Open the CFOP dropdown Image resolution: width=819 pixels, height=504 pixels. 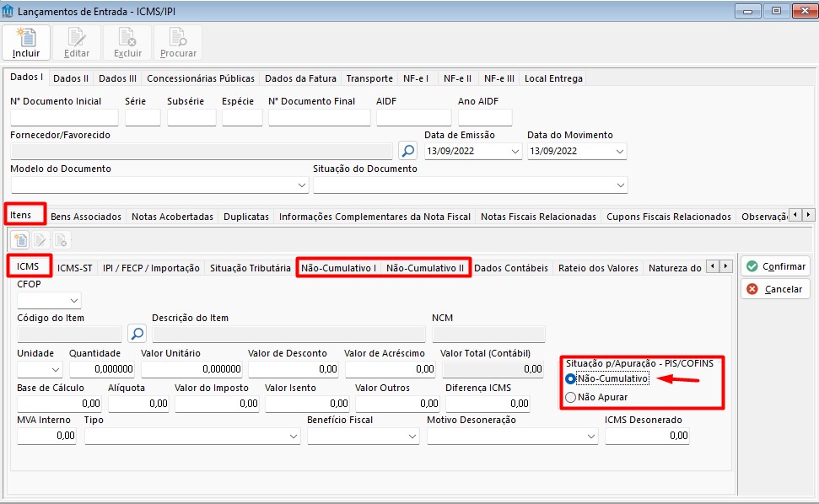[x=74, y=301]
